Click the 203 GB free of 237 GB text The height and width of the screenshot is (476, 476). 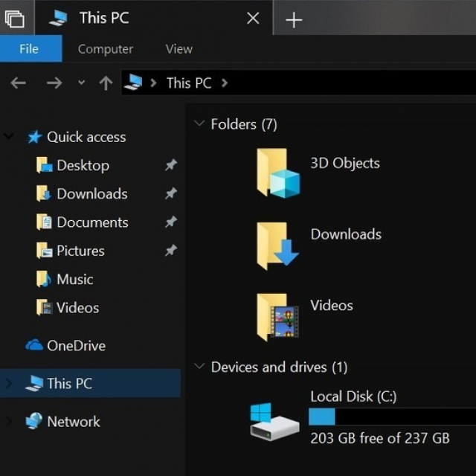(380, 438)
